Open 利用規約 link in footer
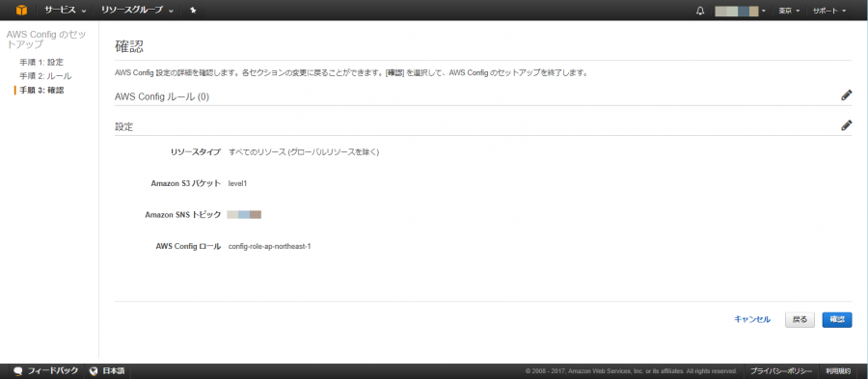This screenshot has height=379, width=868. 837,370
